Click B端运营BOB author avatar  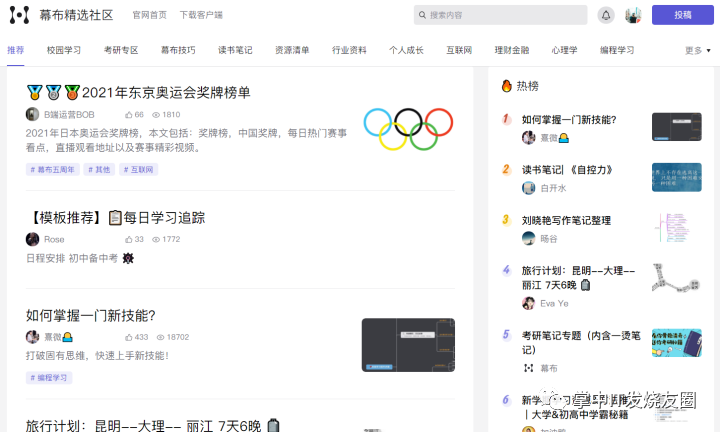pos(32,114)
